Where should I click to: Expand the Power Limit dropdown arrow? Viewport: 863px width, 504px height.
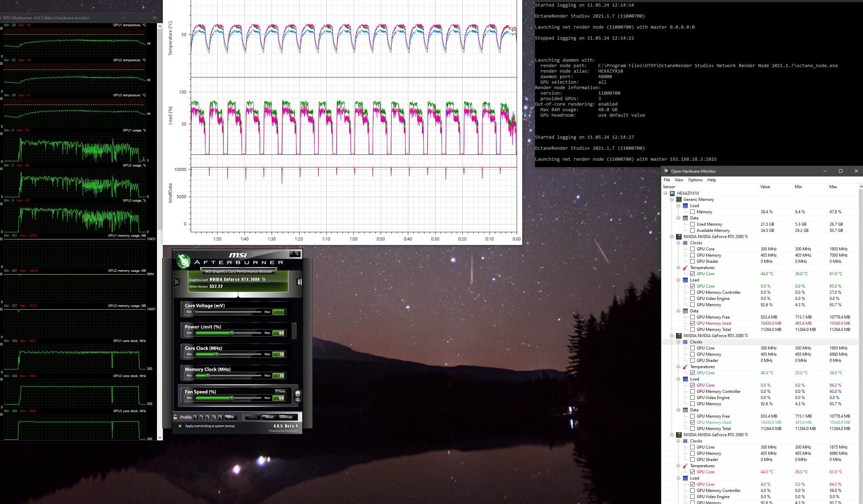click(294, 332)
